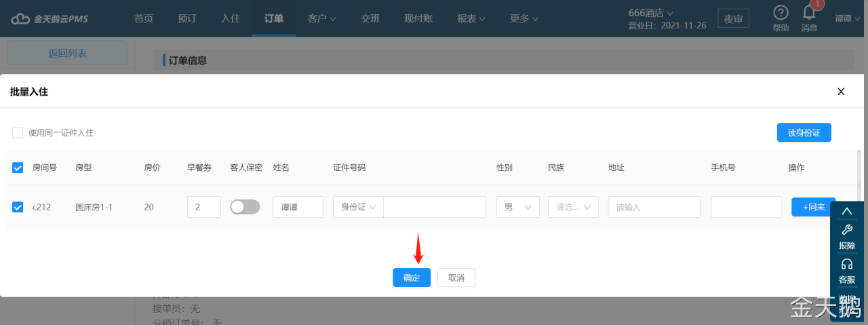Click the 房价 value 20
868x325 pixels.
click(149, 207)
